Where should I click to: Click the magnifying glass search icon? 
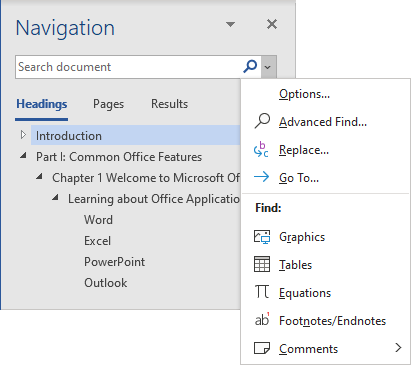pyautogui.click(x=250, y=66)
